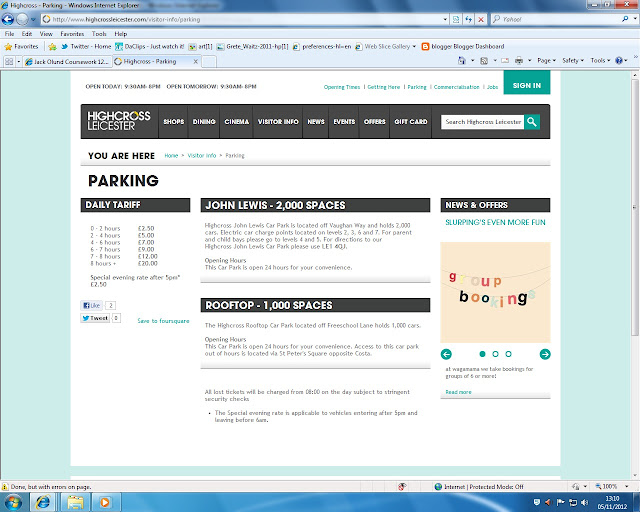Screen dimensions: 640x512
Task: Click the Quick Tabs grid icon
Action: pyautogui.click(x=9, y=62)
